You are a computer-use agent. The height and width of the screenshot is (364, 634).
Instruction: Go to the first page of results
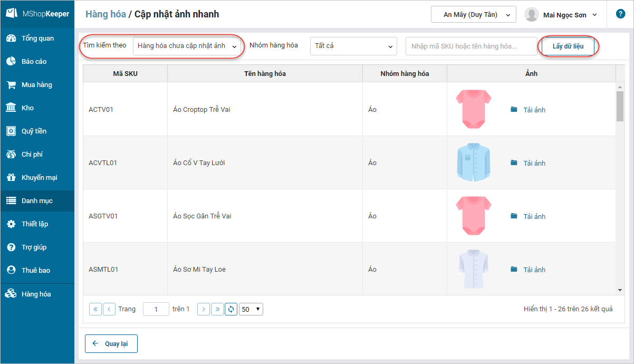(x=95, y=309)
